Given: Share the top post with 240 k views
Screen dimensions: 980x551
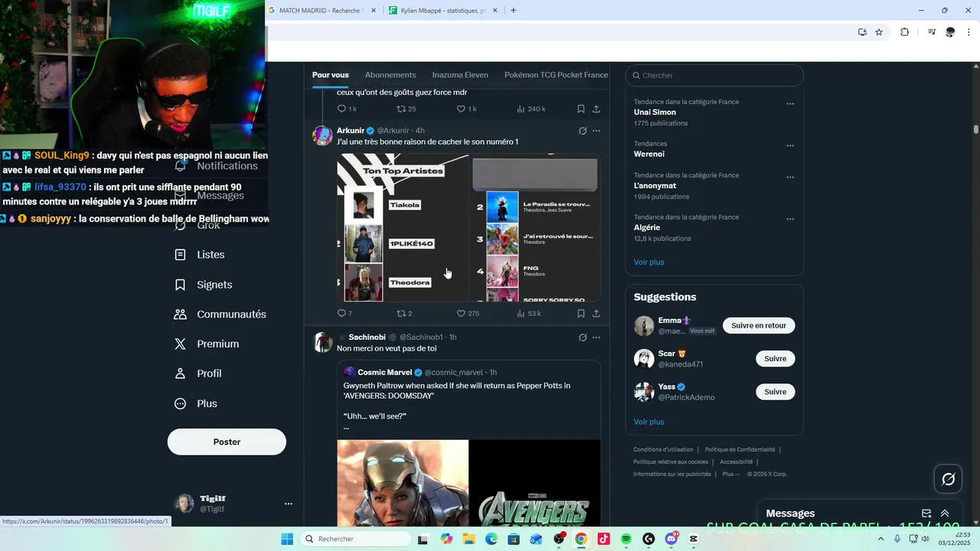Looking at the screenshot, I should [596, 109].
